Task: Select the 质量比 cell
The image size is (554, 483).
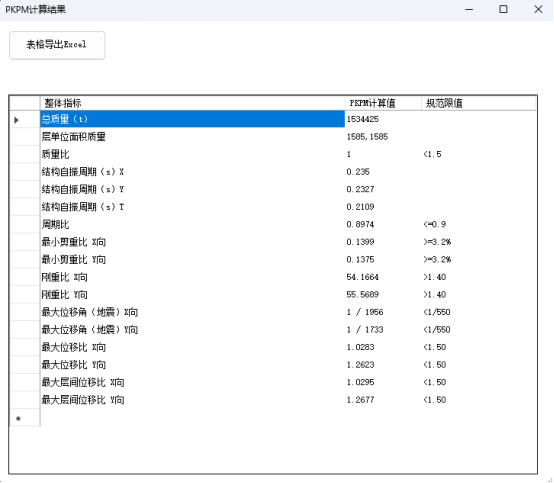Action: point(193,154)
